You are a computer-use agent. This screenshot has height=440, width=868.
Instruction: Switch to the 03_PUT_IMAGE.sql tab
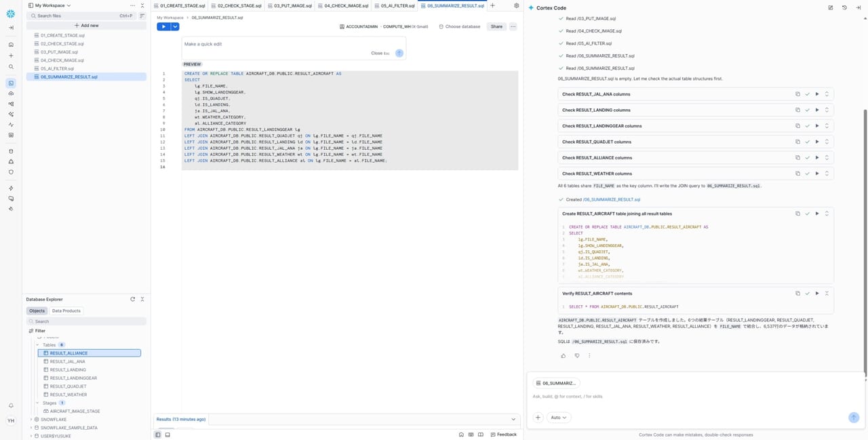pos(289,5)
